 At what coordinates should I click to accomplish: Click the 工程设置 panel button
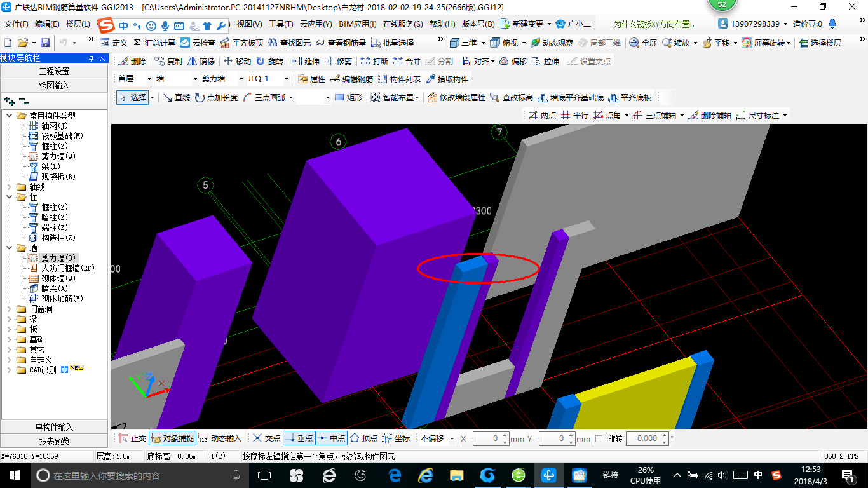[54, 71]
